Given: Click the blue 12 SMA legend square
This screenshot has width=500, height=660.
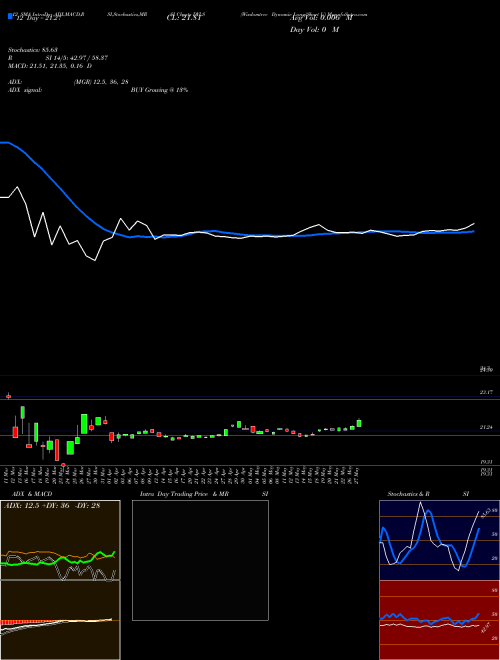Looking at the screenshot, I should point(11,16).
